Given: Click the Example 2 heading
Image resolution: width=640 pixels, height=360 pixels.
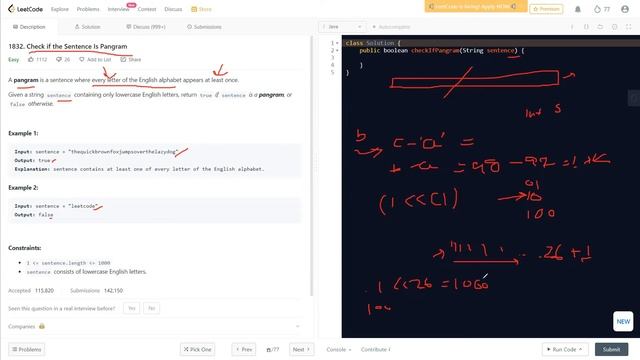Looking at the screenshot, I should point(23,188).
